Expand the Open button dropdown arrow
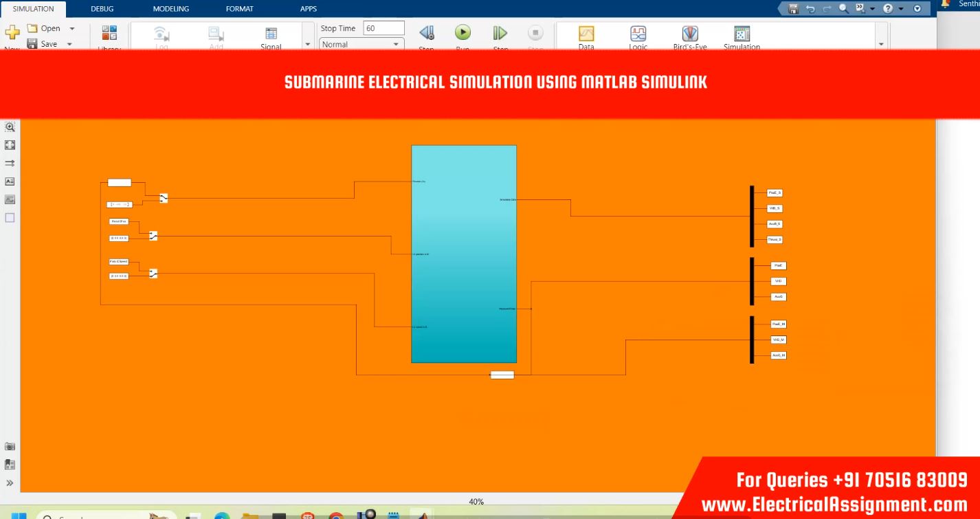This screenshot has width=980, height=519. pyautogui.click(x=72, y=29)
